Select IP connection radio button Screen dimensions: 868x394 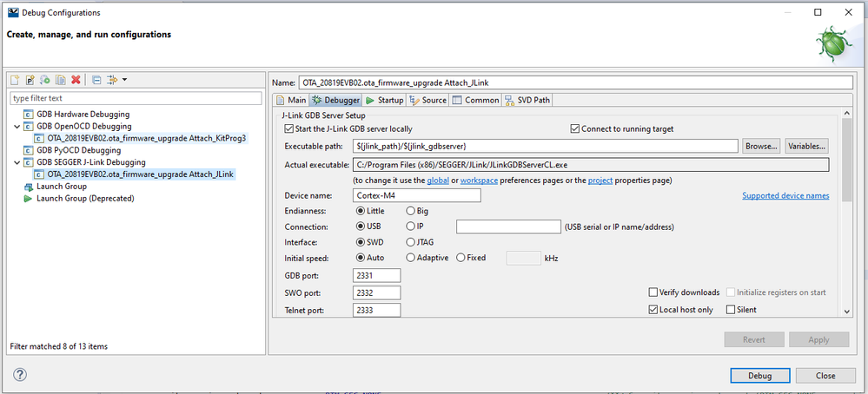click(x=410, y=226)
